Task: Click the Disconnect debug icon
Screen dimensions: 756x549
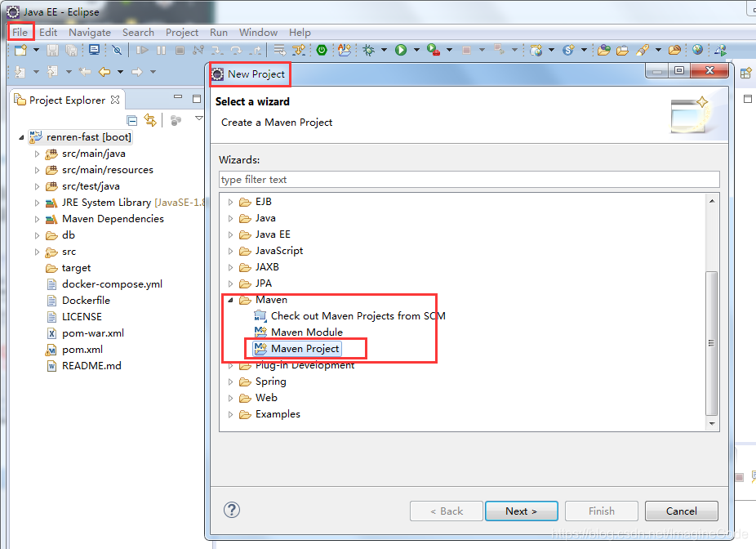Action: point(198,50)
